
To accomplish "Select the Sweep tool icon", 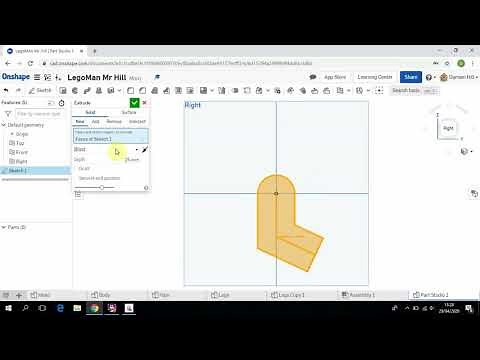I will [87, 90].
